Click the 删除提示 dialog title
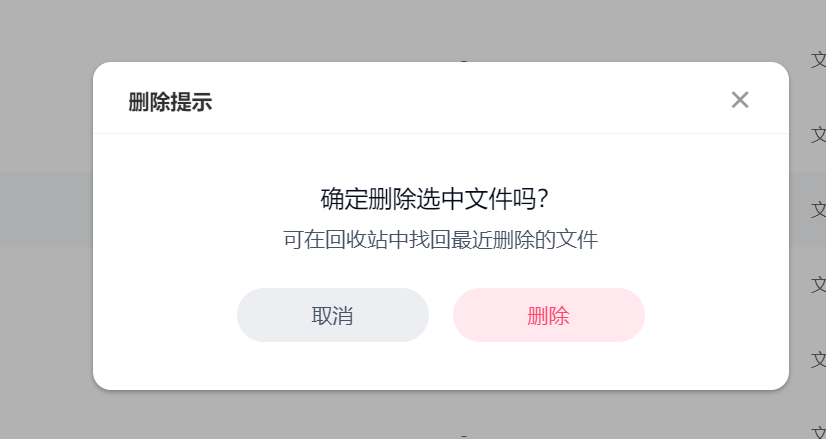Screen dimensions: 826x439 pyautogui.click(x=170, y=102)
